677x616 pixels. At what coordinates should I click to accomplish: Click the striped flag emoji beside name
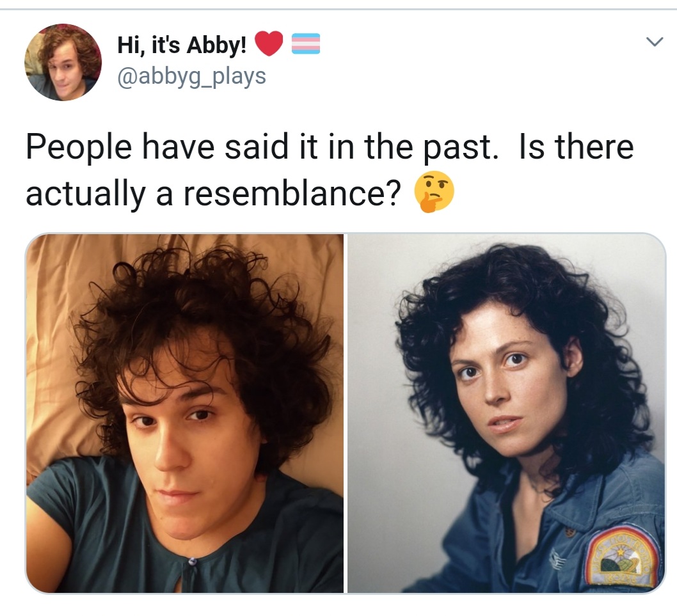point(306,43)
